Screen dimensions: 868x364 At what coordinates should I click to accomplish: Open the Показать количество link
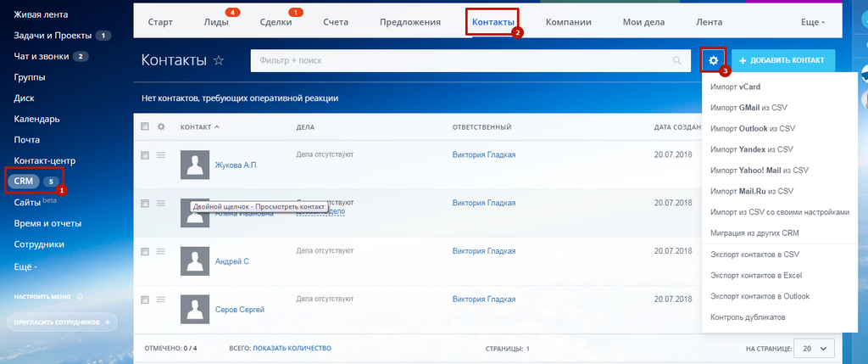[292, 348]
